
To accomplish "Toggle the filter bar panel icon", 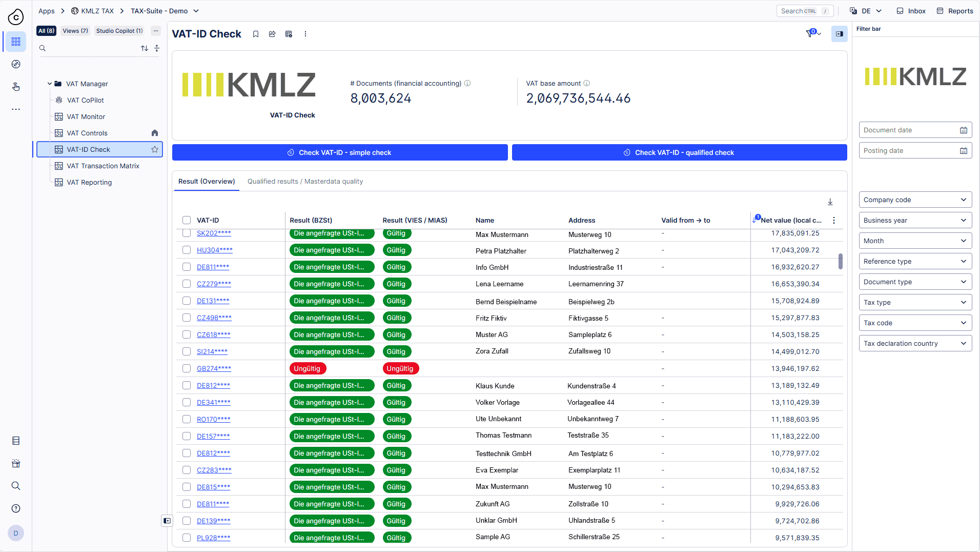I will 839,34.
